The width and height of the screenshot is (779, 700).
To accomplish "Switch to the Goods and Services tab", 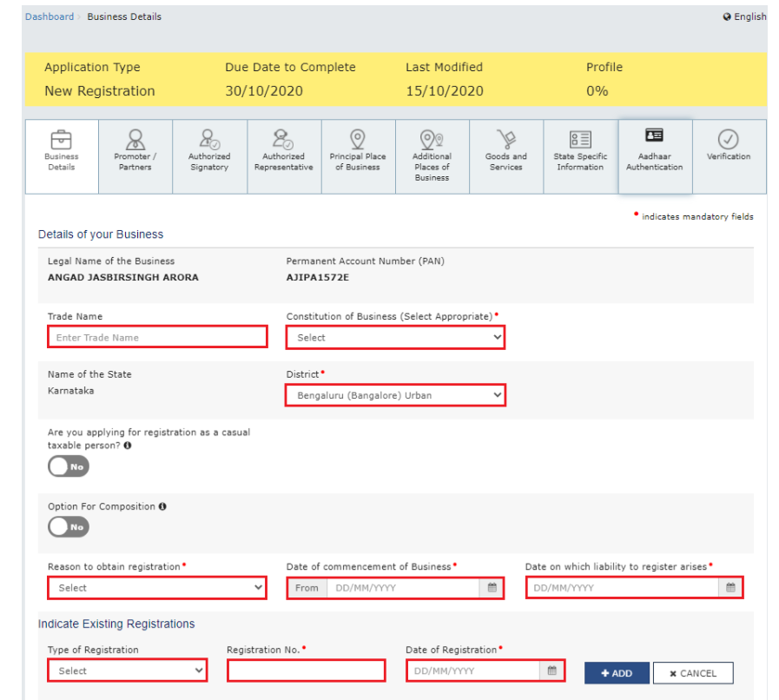I will tap(505, 156).
